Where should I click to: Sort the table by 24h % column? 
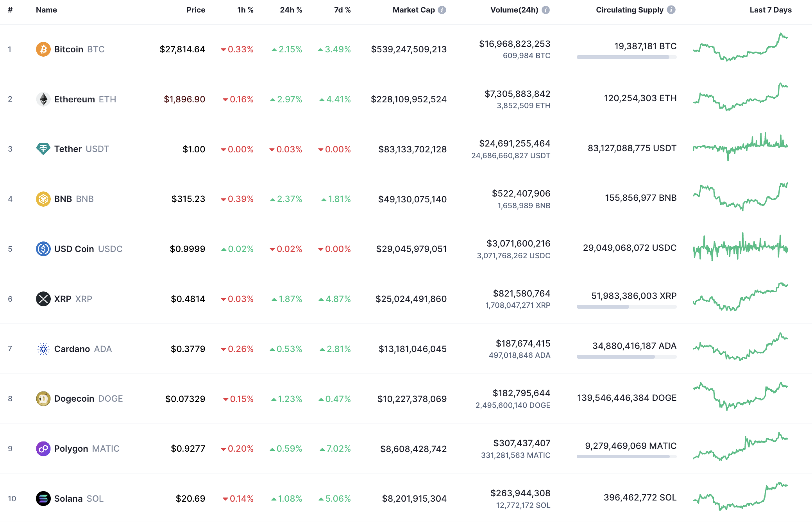[290, 10]
